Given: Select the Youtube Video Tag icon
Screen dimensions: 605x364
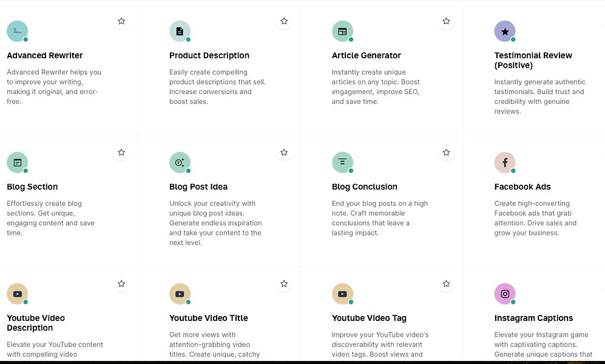Looking at the screenshot, I should (343, 294).
